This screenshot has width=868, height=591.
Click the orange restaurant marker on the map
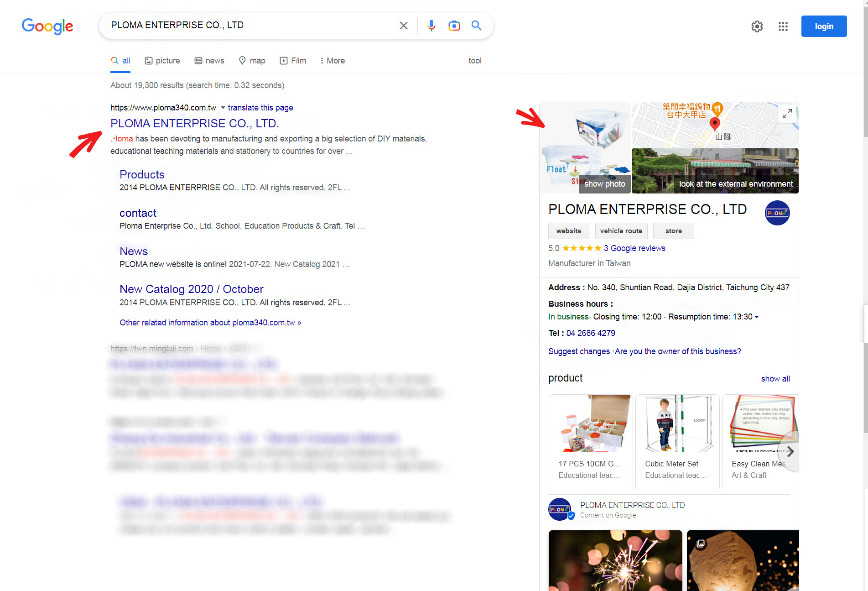717,108
